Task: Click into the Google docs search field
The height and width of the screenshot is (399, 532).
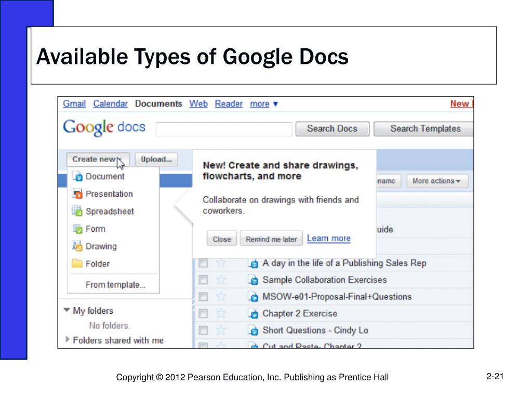Action: [x=224, y=129]
